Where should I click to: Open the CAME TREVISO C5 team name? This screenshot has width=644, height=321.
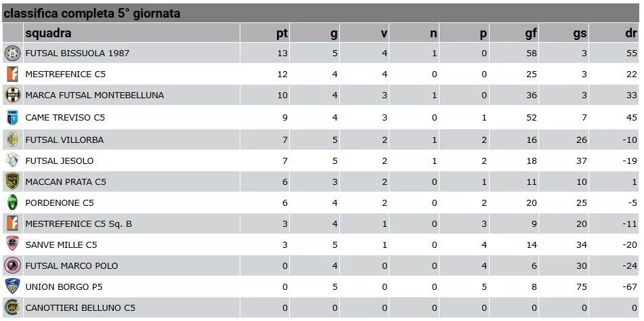click(x=65, y=118)
